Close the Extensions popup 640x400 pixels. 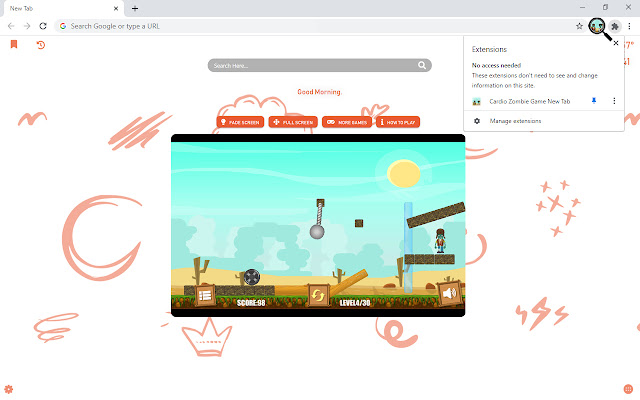pos(616,43)
